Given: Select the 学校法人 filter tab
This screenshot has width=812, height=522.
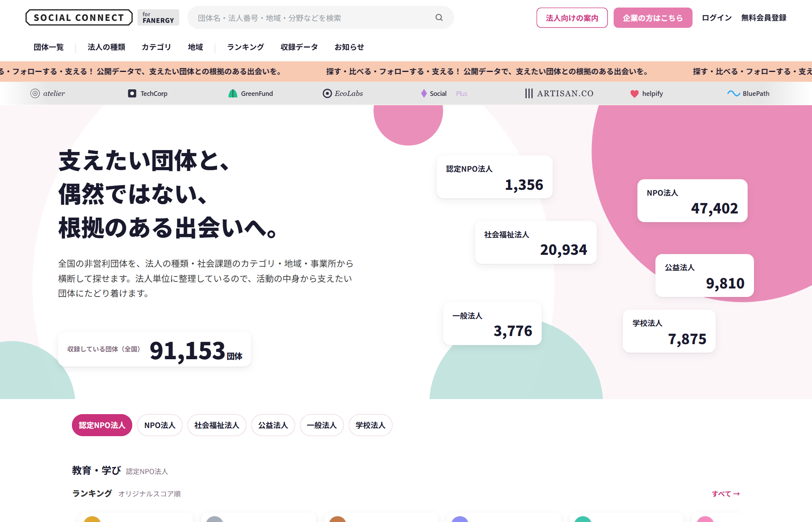Looking at the screenshot, I should (x=370, y=425).
